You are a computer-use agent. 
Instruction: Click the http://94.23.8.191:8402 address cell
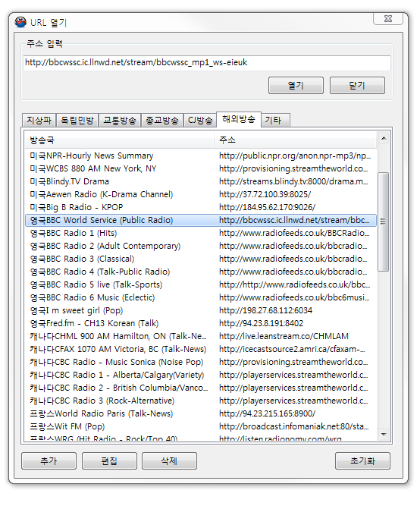click(x=261, y=324)
